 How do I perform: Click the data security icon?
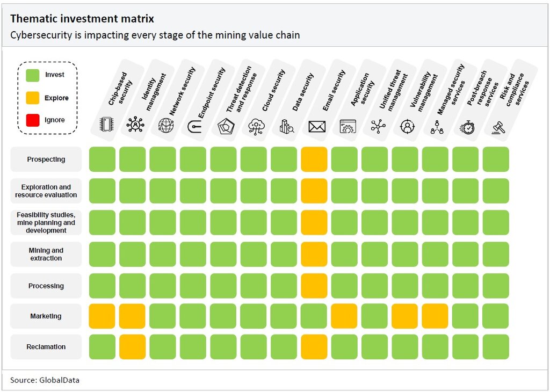click(x=286, y=127)
